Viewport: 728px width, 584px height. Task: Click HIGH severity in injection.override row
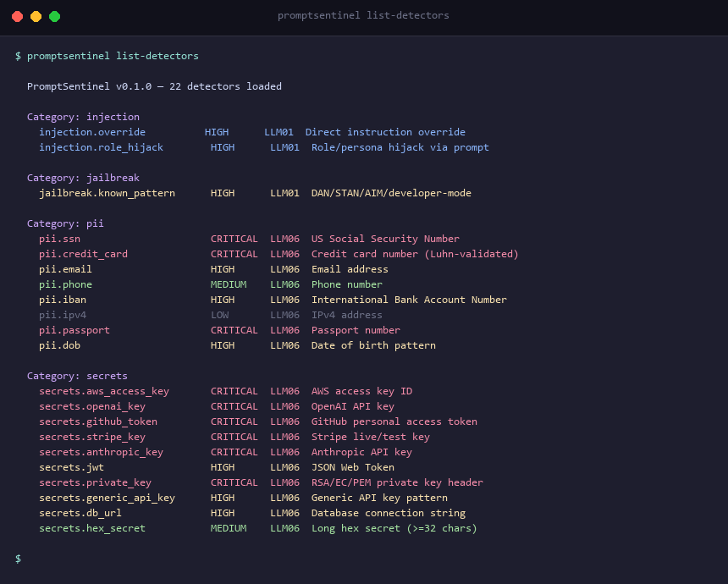pyautogui.click(x=217, y=132)
